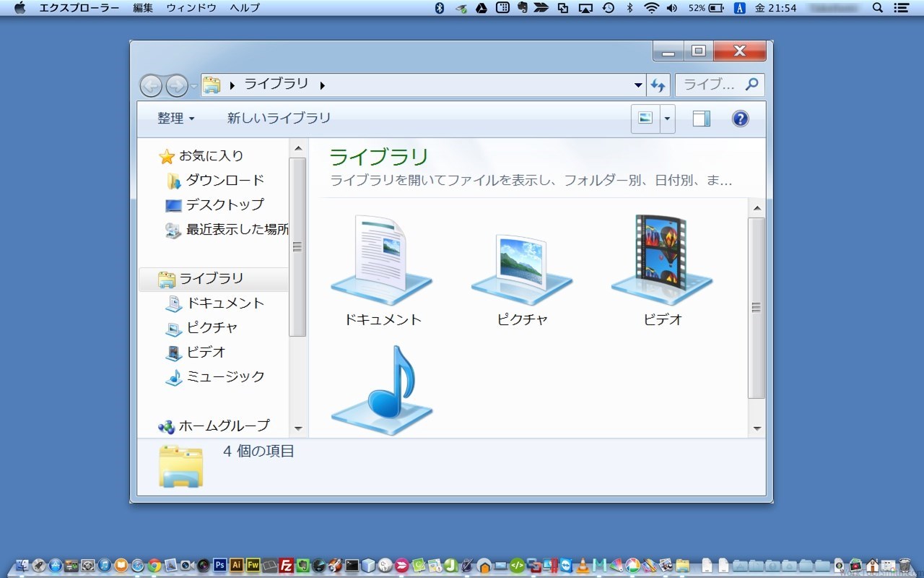Open help with the blue question mark

coord(740,118)
